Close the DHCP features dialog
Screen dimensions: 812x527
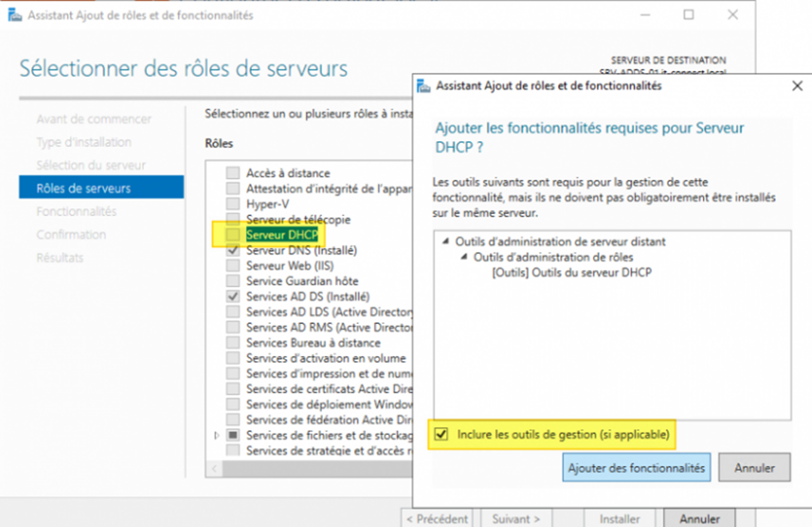point(797,86)
